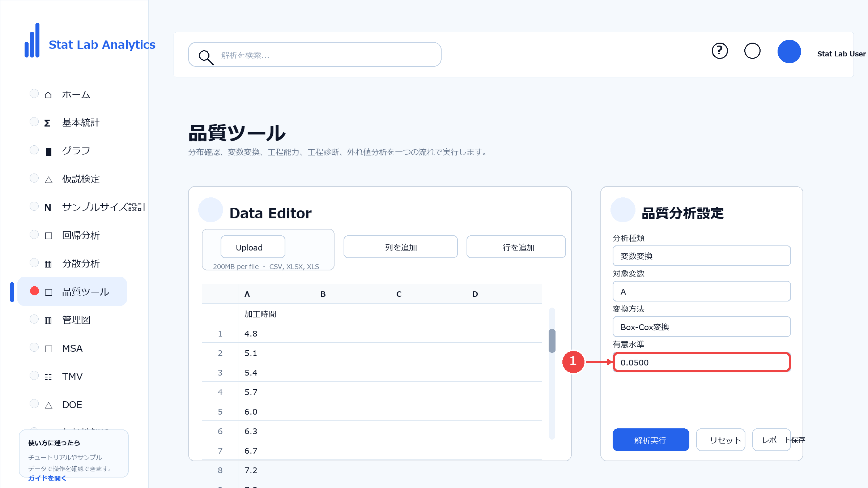
Task: Click the 有意水準 field showing 0.0500
Action: pyautogui.click(x=702, y=362)
